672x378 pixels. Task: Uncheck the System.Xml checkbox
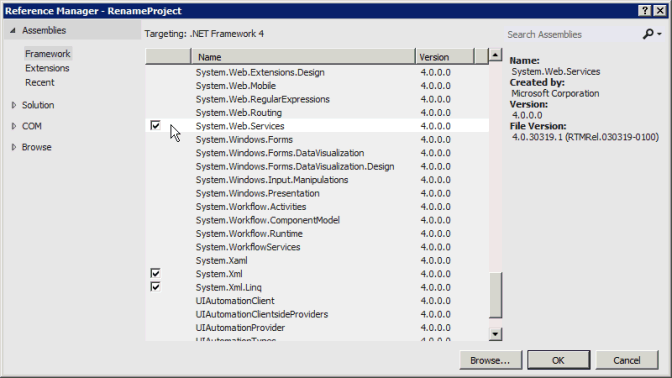click(x=155, y=273)
